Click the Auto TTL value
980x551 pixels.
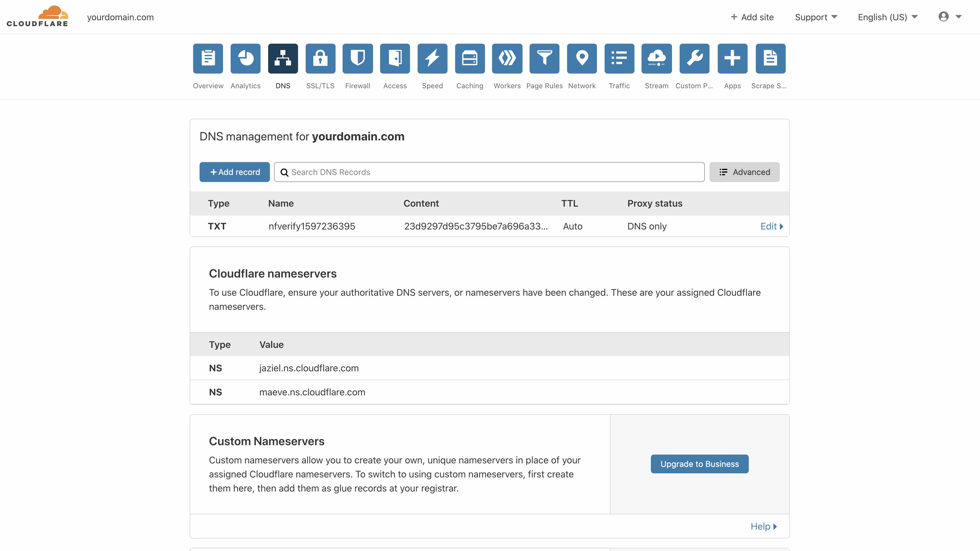pyautogui.click(x=573, y=227)
